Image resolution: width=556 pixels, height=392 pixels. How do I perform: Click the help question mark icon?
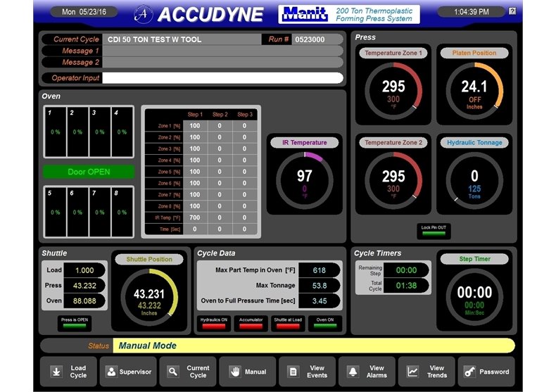(x=512, y=11)
